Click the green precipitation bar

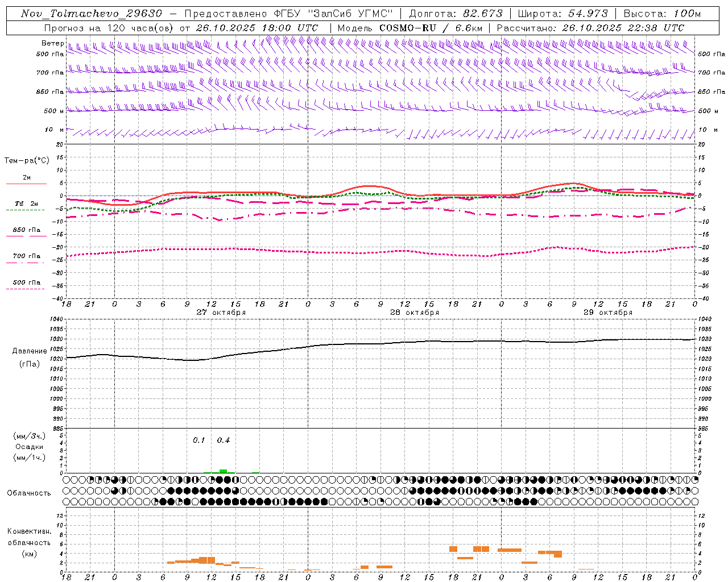(x=224, y=471)
